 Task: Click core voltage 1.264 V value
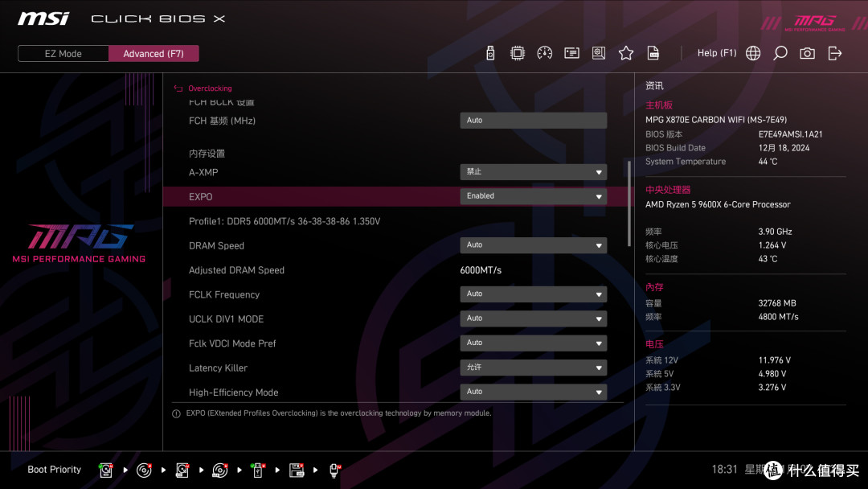tap(772, 245)
